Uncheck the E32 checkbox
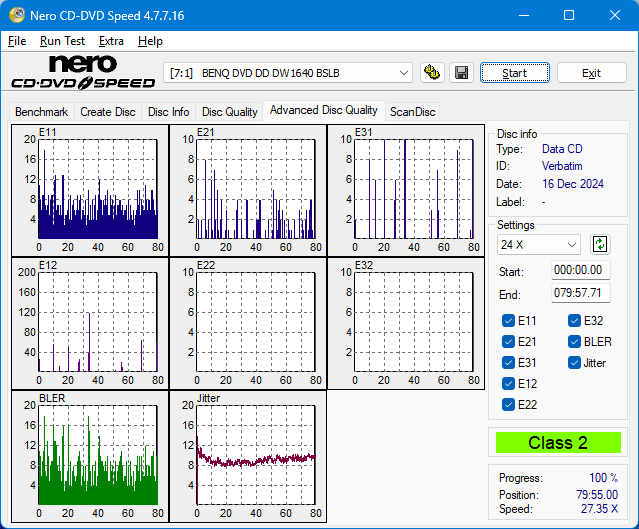639x529 pixels. (574, 321)
